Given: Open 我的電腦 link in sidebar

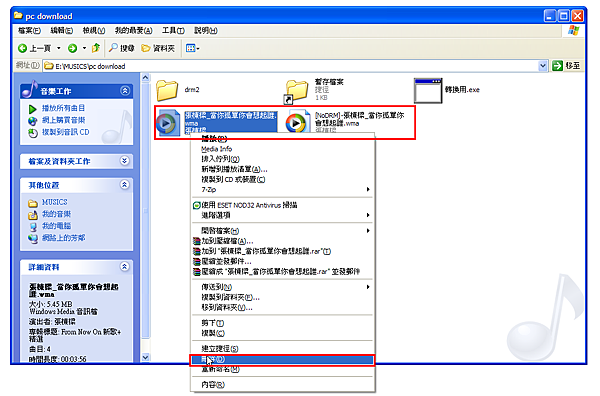Looking at the screenshot, I should click(56, 226).
